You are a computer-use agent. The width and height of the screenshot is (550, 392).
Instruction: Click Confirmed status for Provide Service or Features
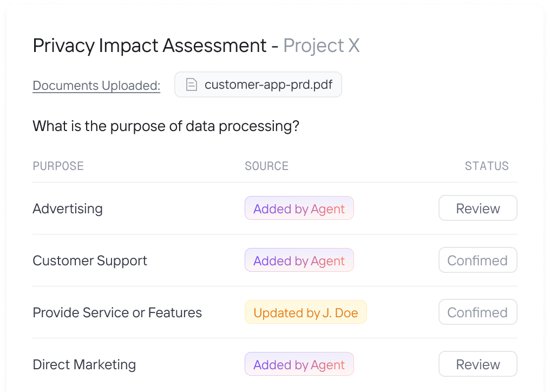point(477,312)
